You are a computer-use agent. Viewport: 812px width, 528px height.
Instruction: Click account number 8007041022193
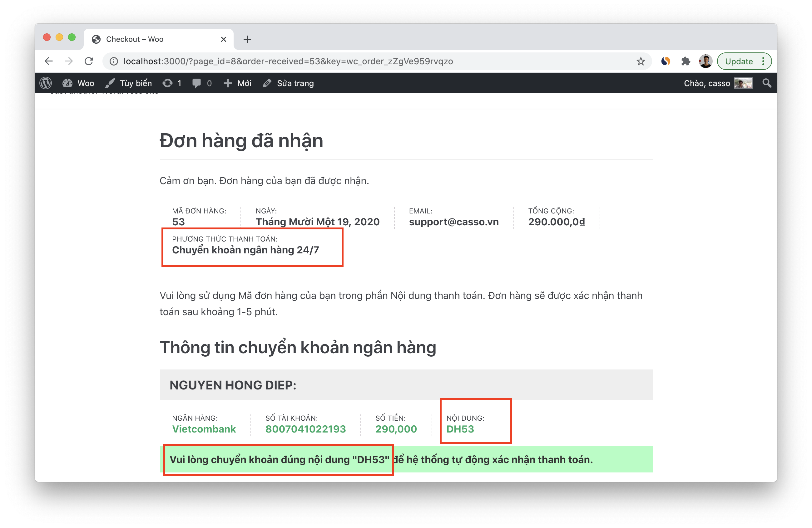point(305,429)
